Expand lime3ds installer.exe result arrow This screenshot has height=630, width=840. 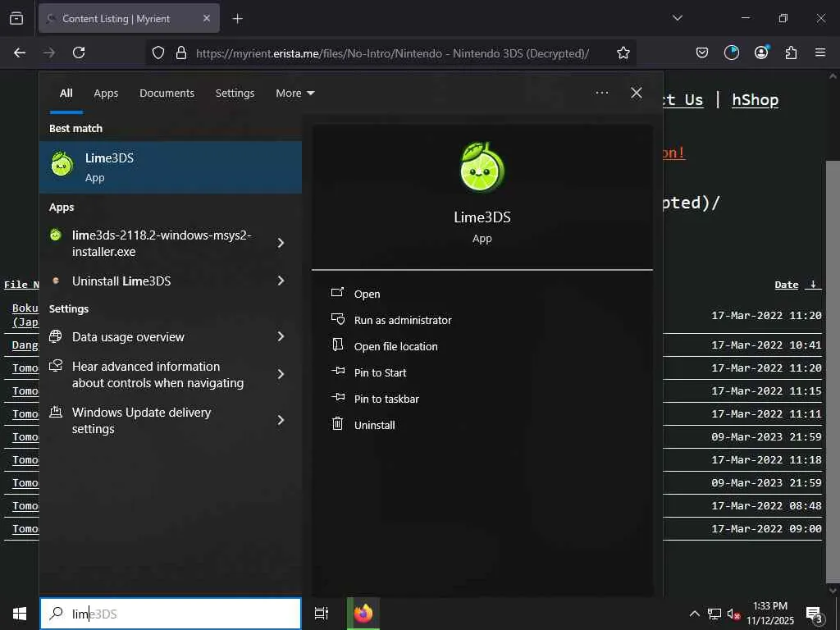tap(281, 243)
